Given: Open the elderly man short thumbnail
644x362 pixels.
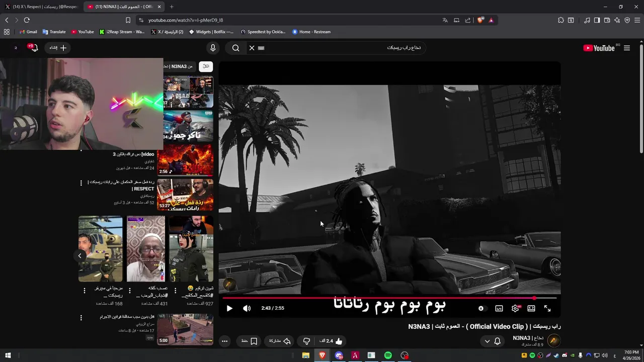Looking at the screenshot, I should point(146,249).
